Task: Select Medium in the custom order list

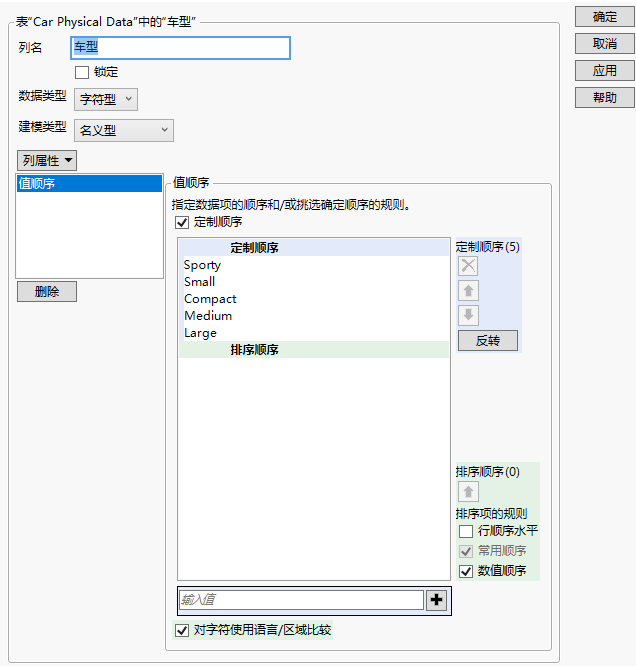Action: [x=314, y=316]
